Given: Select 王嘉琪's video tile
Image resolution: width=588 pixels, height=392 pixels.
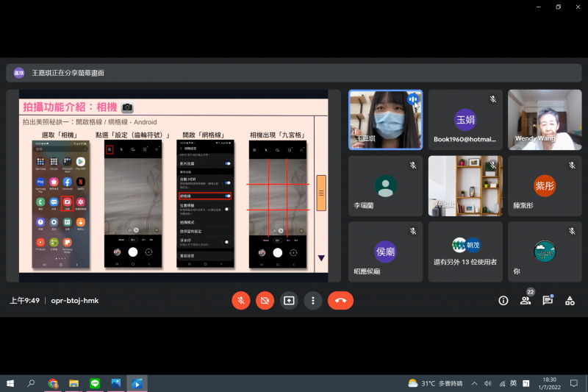Looking at the screenshot, I should [385, 120].
